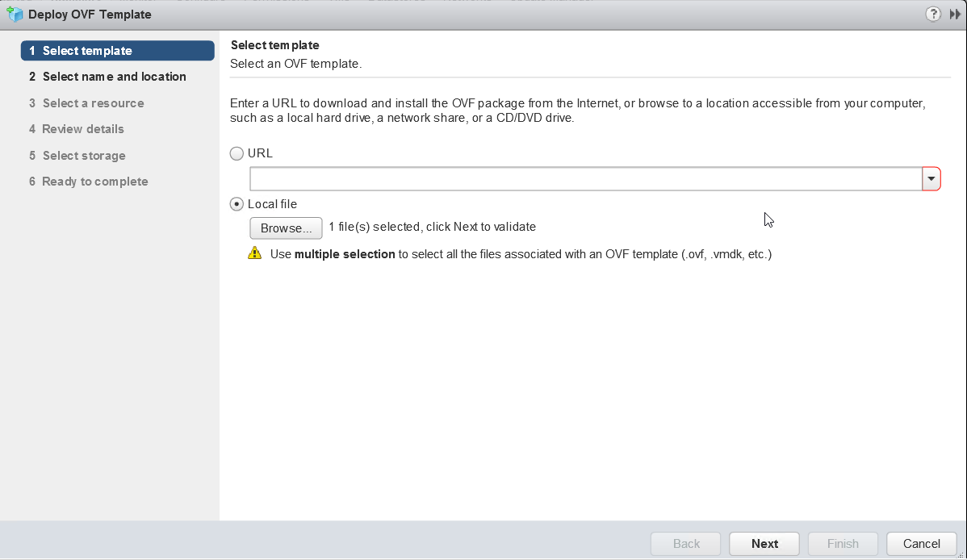
Task: Click the yellow warning triangle icon
Action: click(x=255, y=253)
